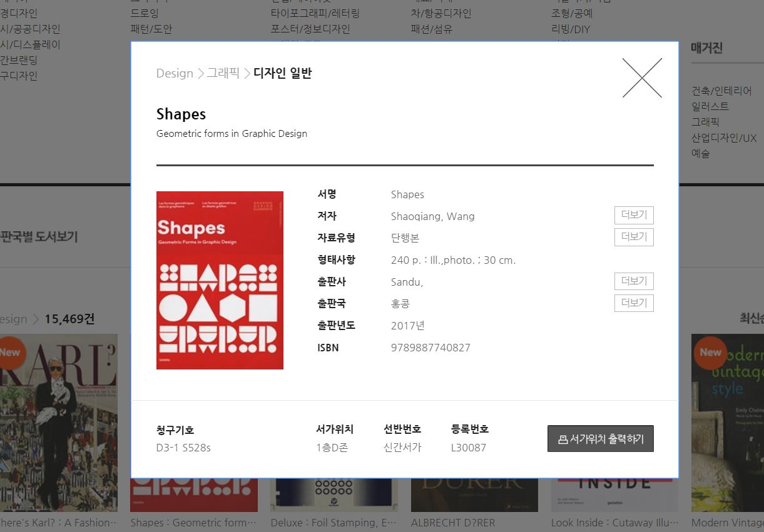This screenshot has width=764, height=532.
Task: Print shelf location with 서가위치 출력하기 button
Action: pyautogui.click(x=600, y=439)
